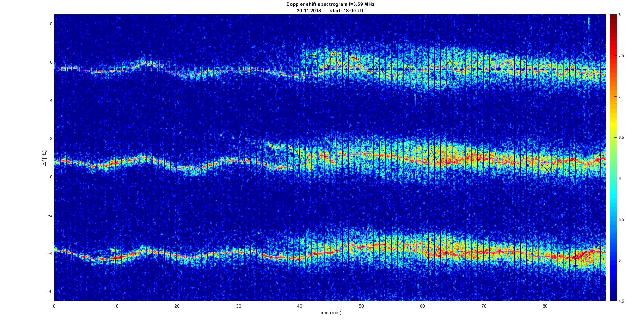Click the y-axis tick label "8"
This screenshot has height=323, width=644.
[51, 24]
